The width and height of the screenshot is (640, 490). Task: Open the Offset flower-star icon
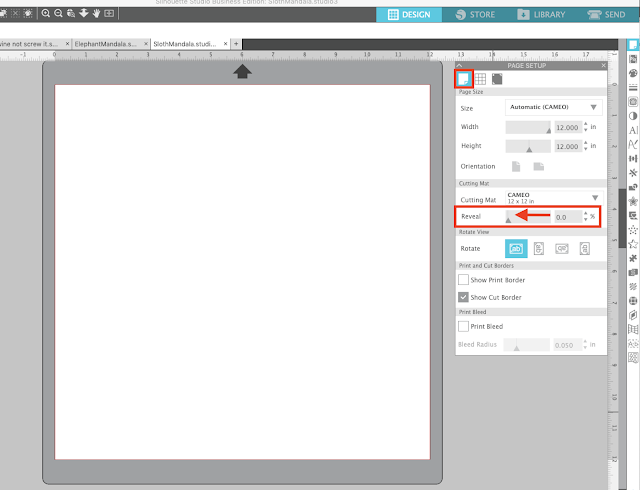(633, 201)
